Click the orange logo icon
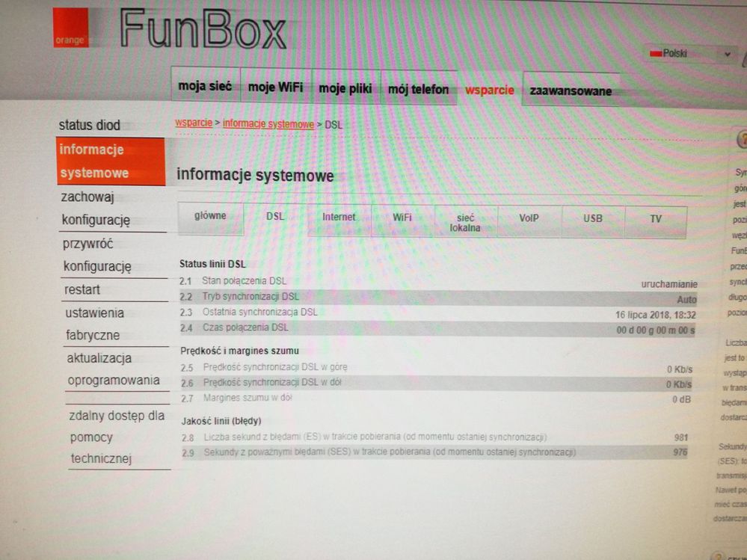This screenshot has width=747, height=560. [x=70, y=27]
